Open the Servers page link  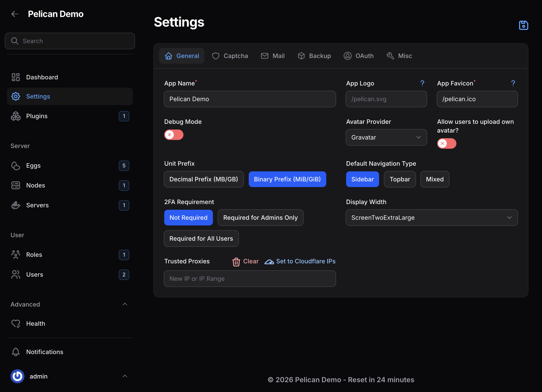(x=70, y=205)
